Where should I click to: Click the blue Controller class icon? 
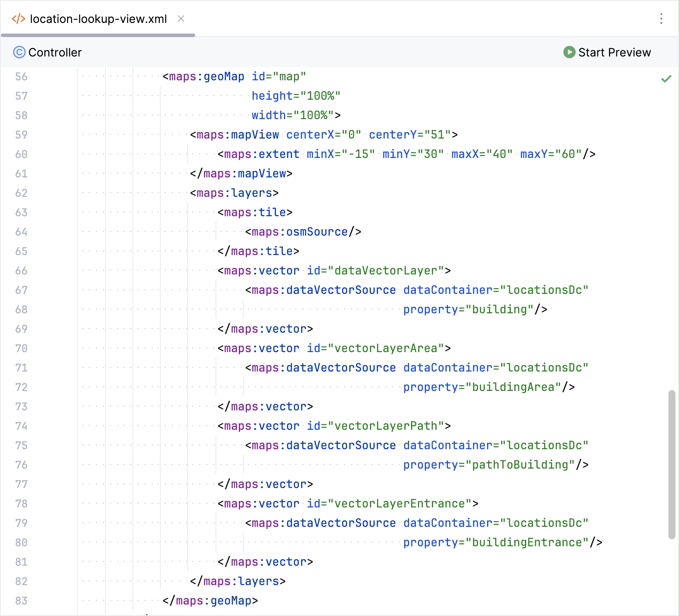point(19,53)
